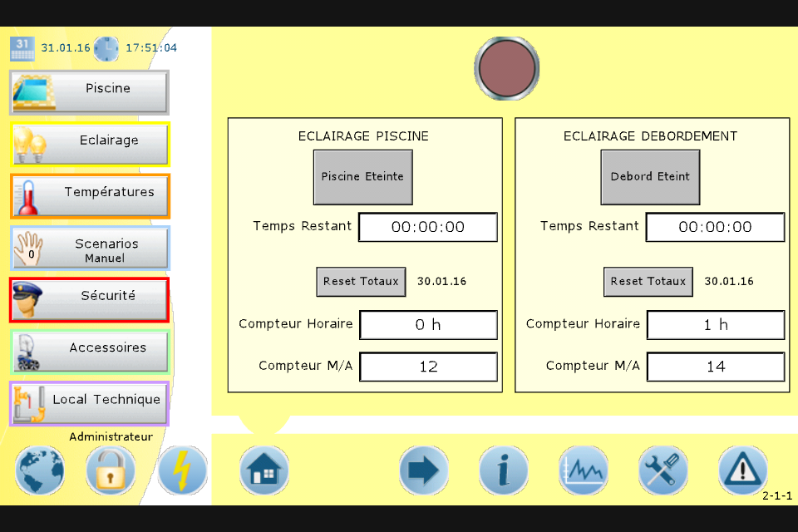Toggle the Debord Eteint light button
This screenshot has width=798, height=532.
point(650,177)
